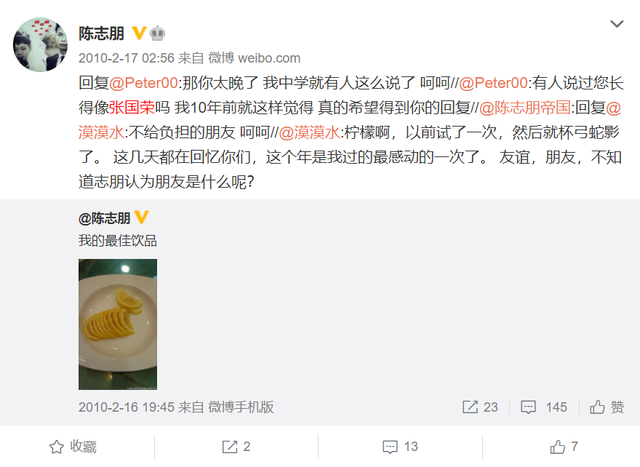Open the 13 comments on this post
Viewport: 640px width, 467px height.
(x=400, y=447)
